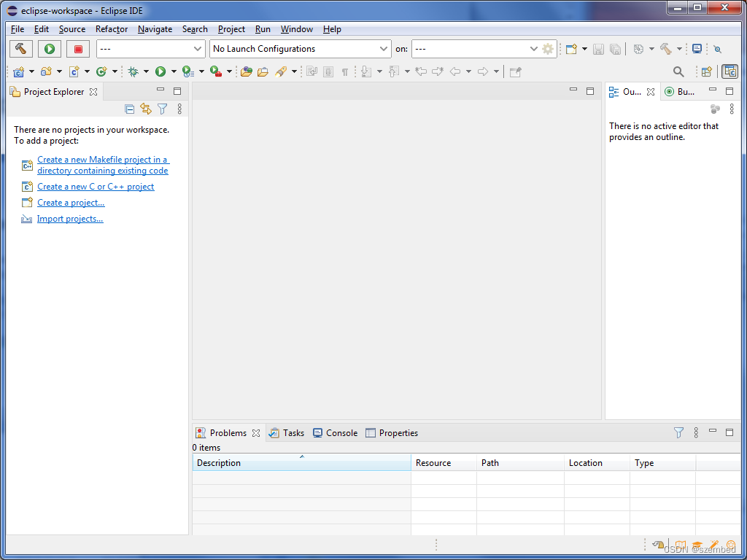The height and width of the screenshot is (560, 747).
Task: Open the Refactor menu
Action: coord(112,29)
